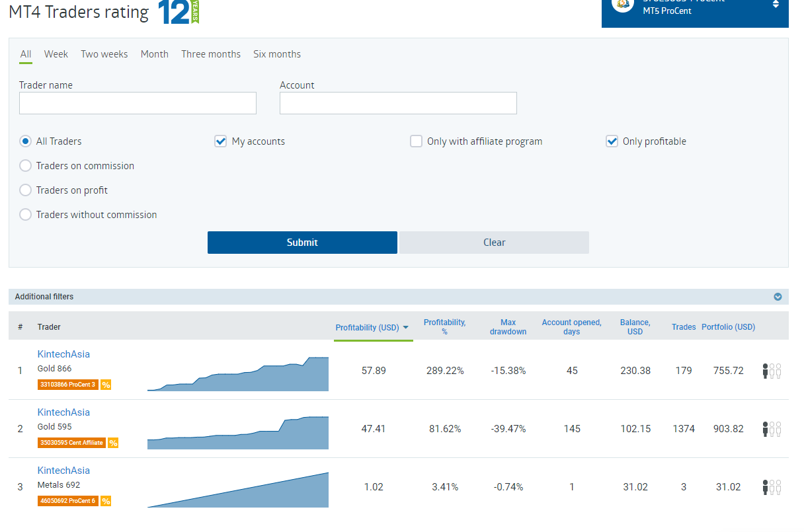Switch to the Three months tab
The image size is (804, 532).
point(211,54)
